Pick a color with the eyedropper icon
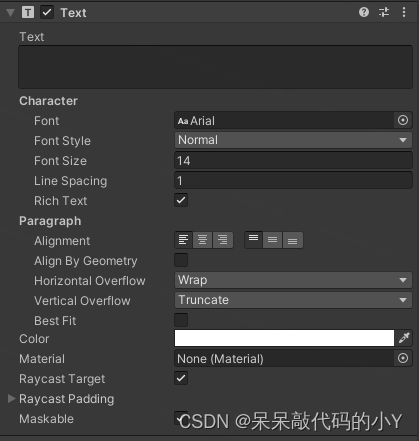419x441 pixels. [404, 338]
